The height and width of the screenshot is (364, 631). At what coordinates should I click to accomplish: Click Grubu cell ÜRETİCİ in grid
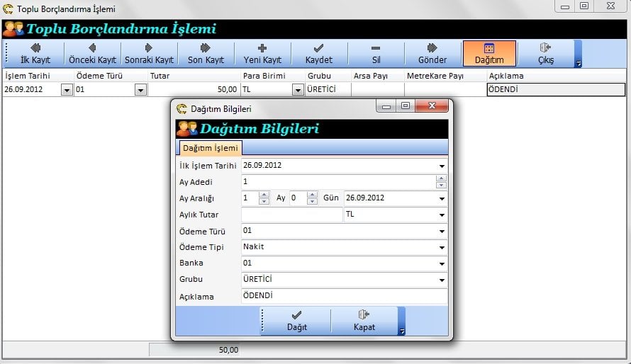click(x=328, y=89)
